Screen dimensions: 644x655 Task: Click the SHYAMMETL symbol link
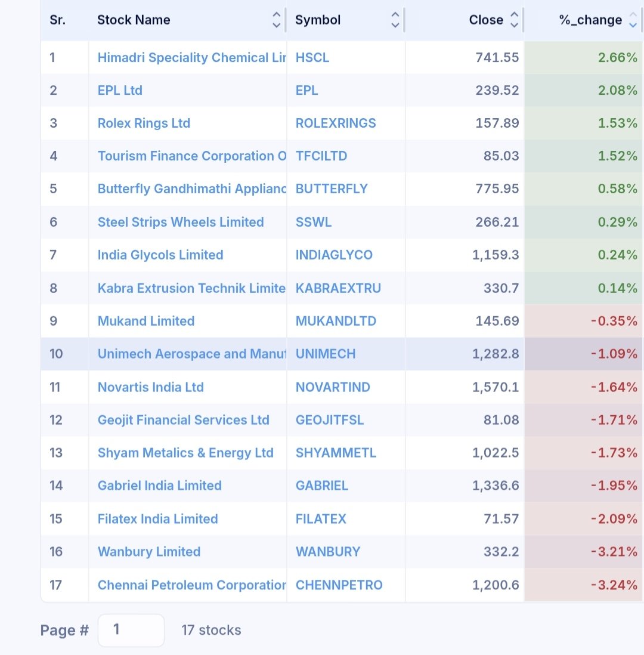336,453
